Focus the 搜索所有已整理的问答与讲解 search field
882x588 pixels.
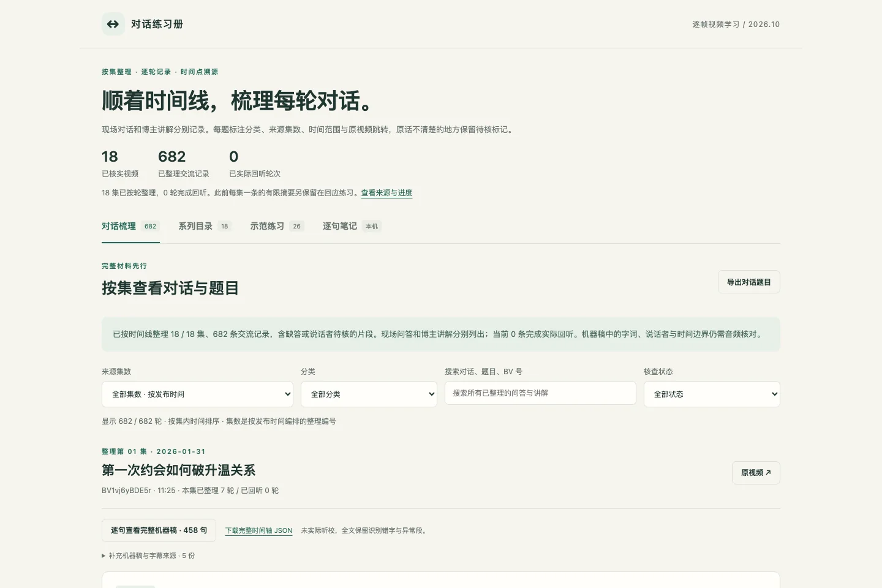point(540,393)
